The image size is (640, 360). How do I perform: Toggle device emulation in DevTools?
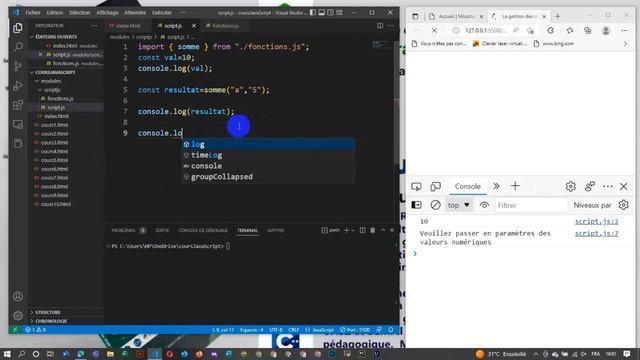(435, 187)
